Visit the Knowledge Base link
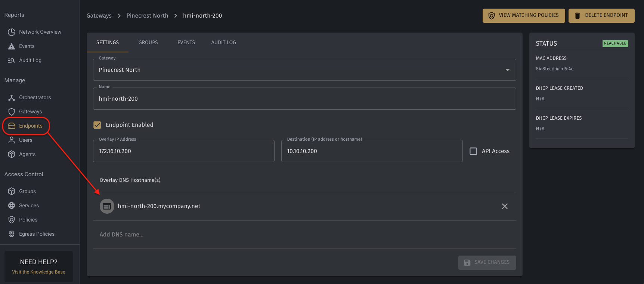 pos(39,272)
